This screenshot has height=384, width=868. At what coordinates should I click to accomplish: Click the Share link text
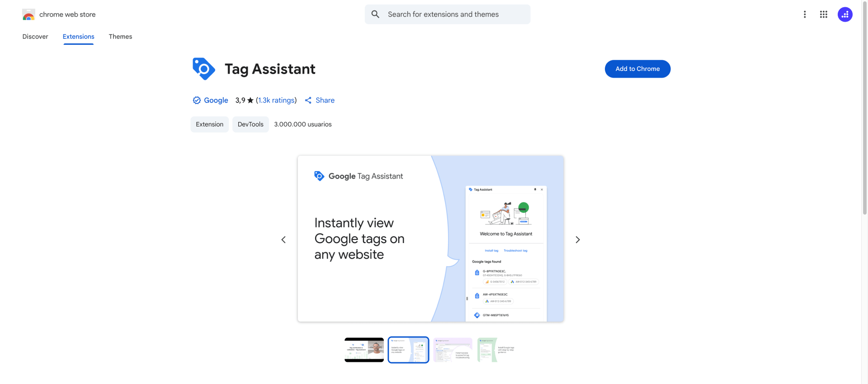pyautogui.click(x=325, y=100)
